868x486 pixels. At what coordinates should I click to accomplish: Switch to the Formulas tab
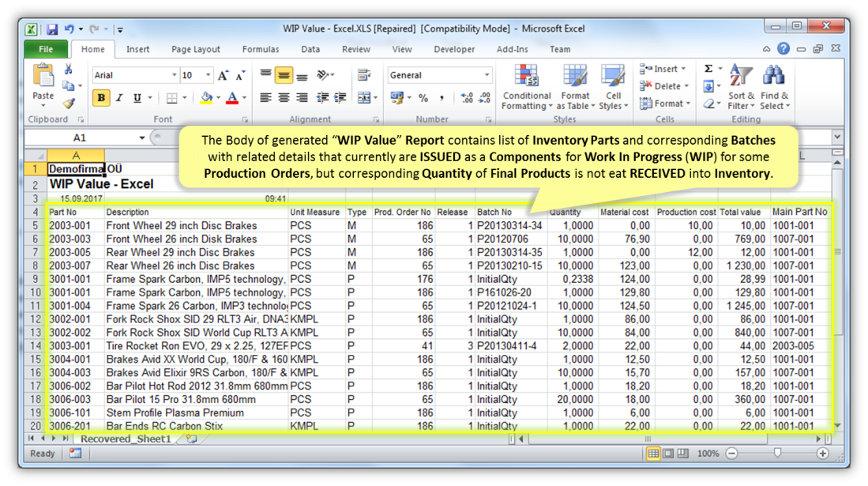[260, 49]
